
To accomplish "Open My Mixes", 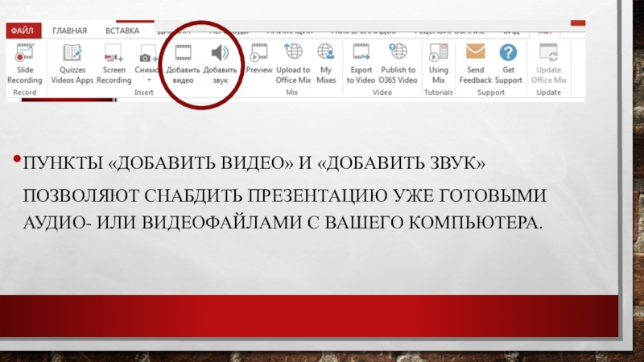I will (326, 63).
